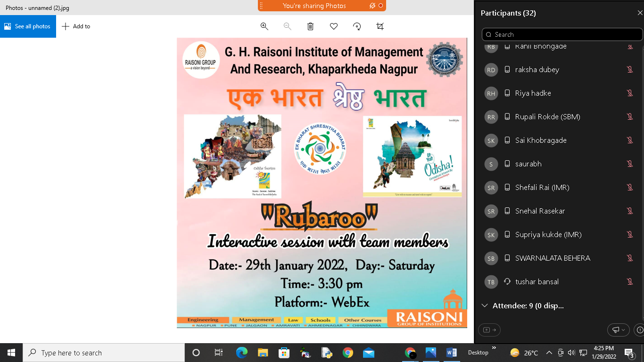
Task: Click the share-screen arrow button below attendee list
Action: coord(489,330)
